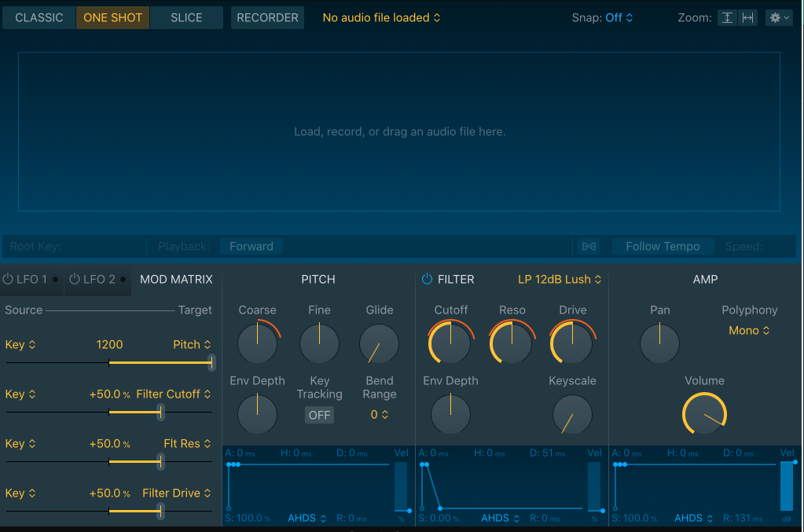Toggle the Filter power button

pyautogui.click(x=427, y=279)
